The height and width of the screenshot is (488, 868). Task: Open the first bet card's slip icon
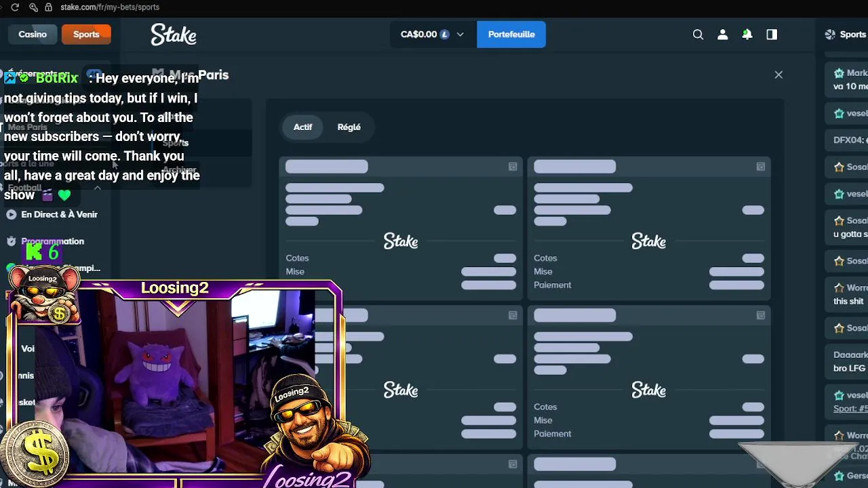pyautogui.click(x=513, y=167)
